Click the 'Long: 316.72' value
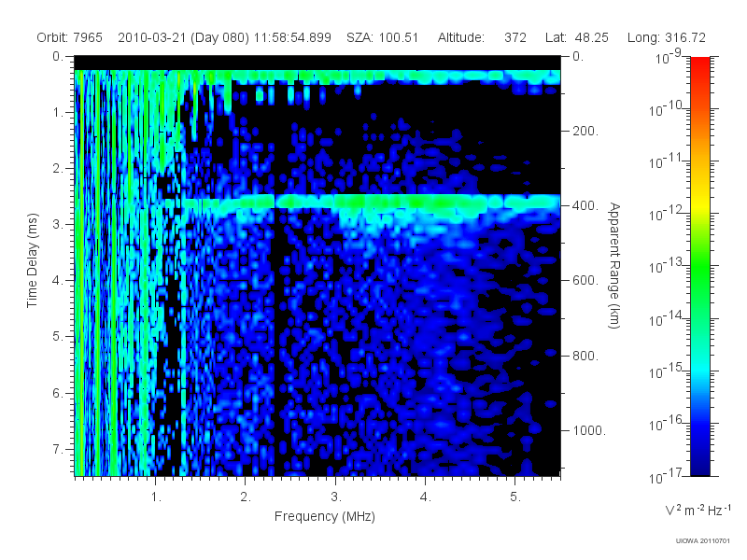 coord(667,37)
